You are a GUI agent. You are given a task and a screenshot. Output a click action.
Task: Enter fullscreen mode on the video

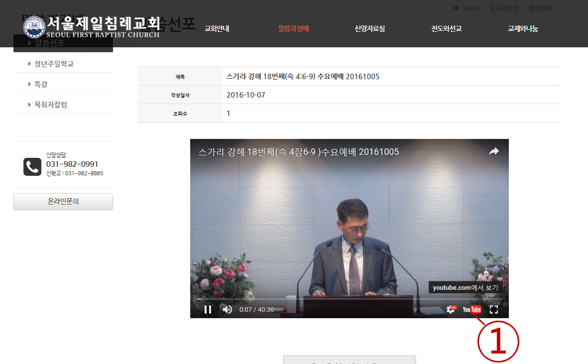pos(493,309)
